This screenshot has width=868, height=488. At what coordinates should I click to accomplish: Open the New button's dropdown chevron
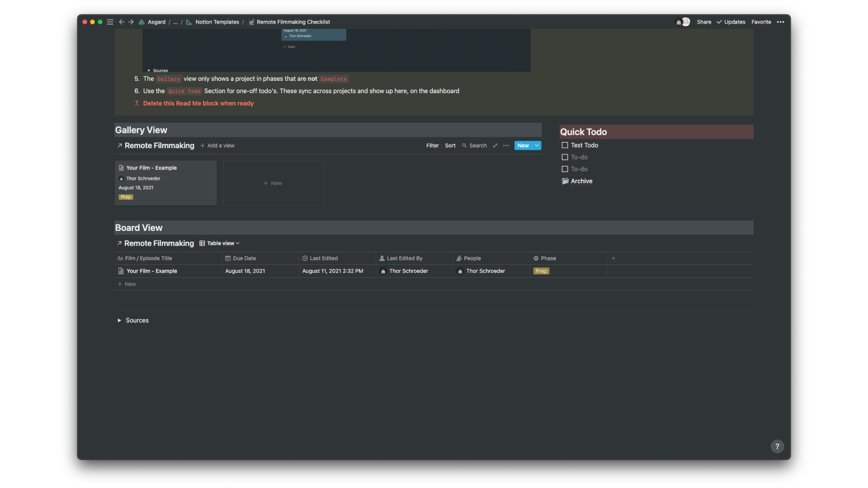536,145
